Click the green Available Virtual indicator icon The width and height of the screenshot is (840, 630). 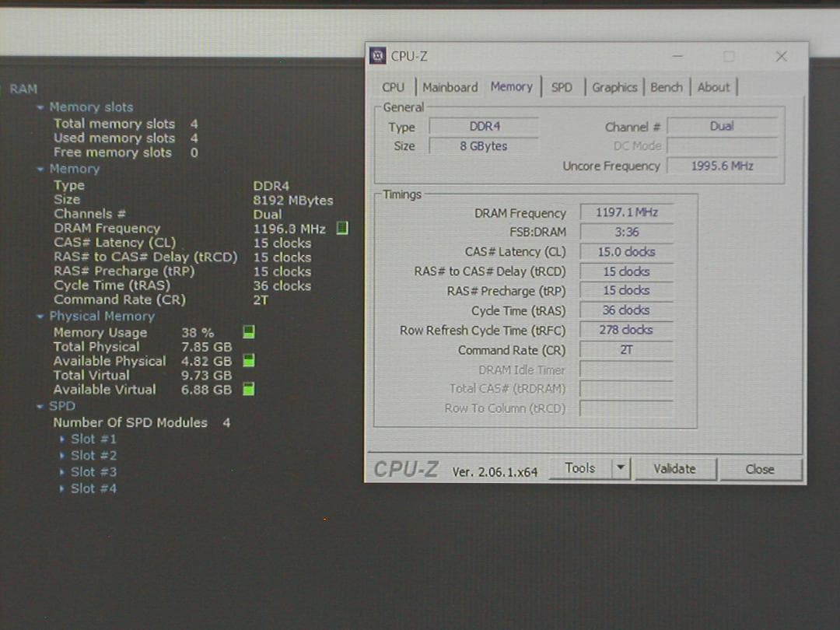pyautogui.click(x=248, y=389)
